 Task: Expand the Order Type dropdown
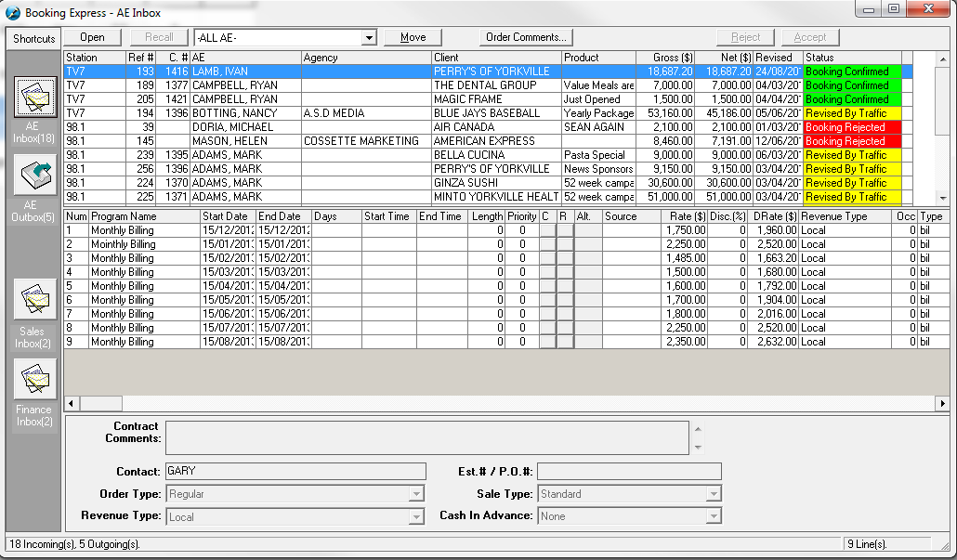pyautogui.click(x=416, y=495)
